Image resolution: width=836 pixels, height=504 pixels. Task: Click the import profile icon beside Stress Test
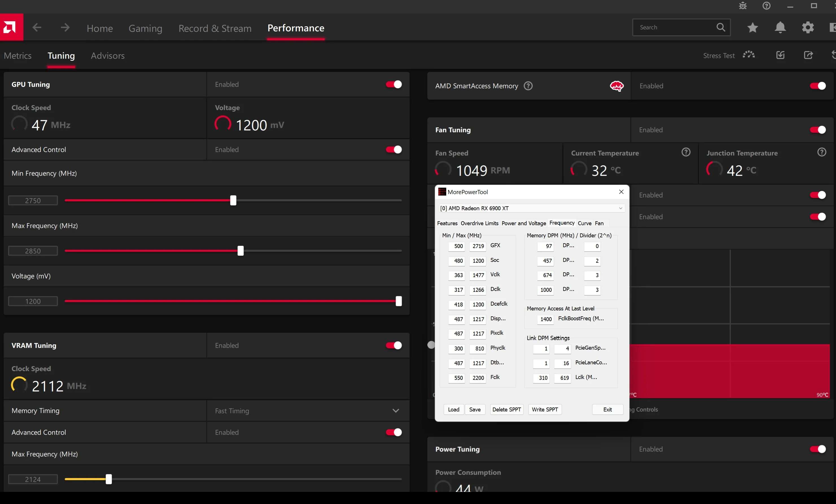tap(780, 55)
